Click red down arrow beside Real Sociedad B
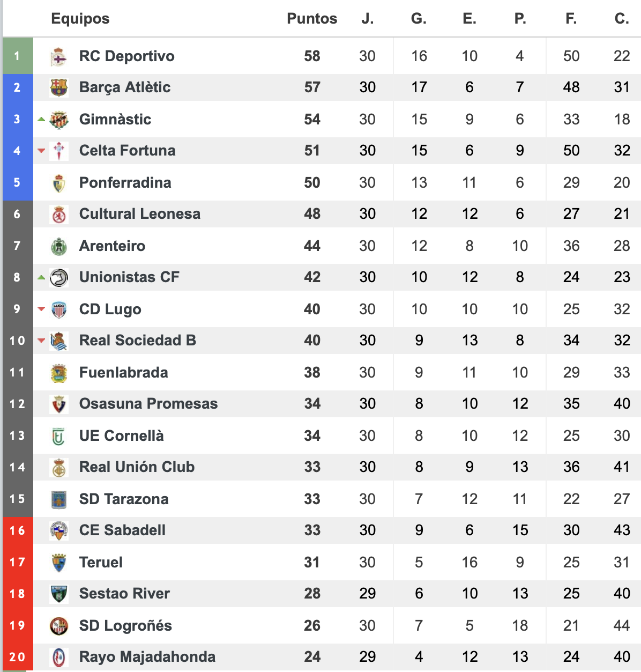Screen dimensions: 641x672 click(41, 340)
